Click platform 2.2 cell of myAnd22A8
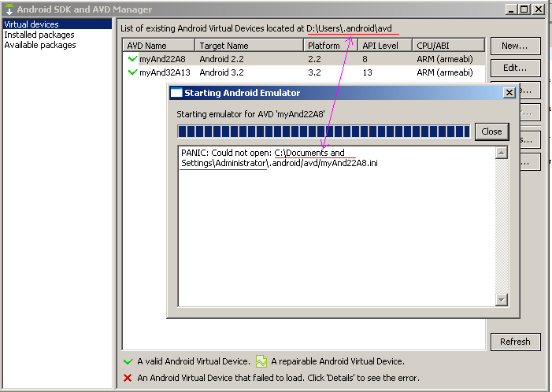 pyautogui.click(x=314, y=59)
